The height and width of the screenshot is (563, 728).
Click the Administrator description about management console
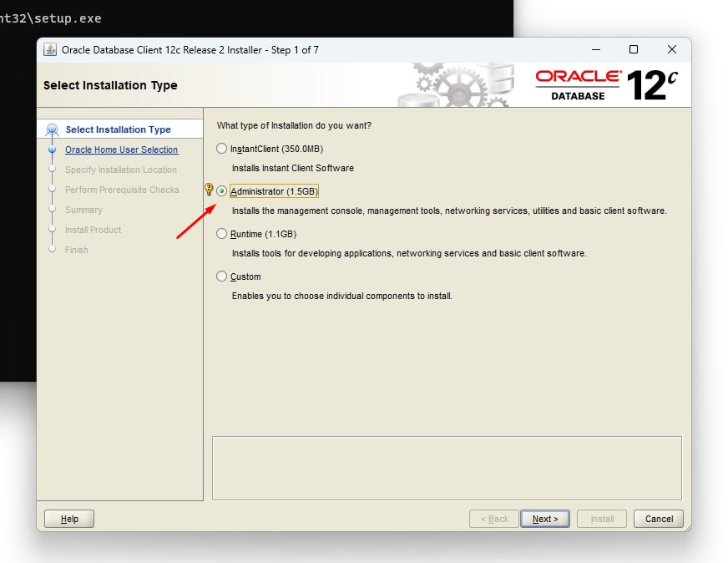click(449, 210)
